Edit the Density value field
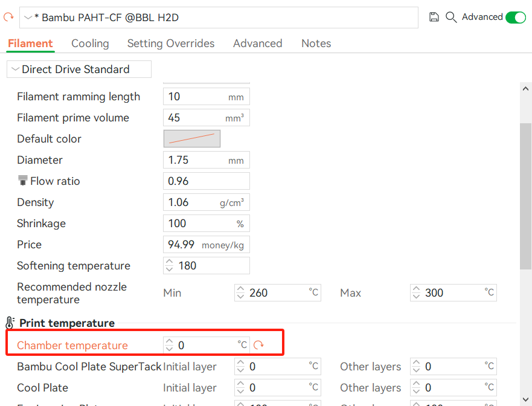The height and width of the screenshot is (406, 532). pyautogui.click(x=207, y=202)
